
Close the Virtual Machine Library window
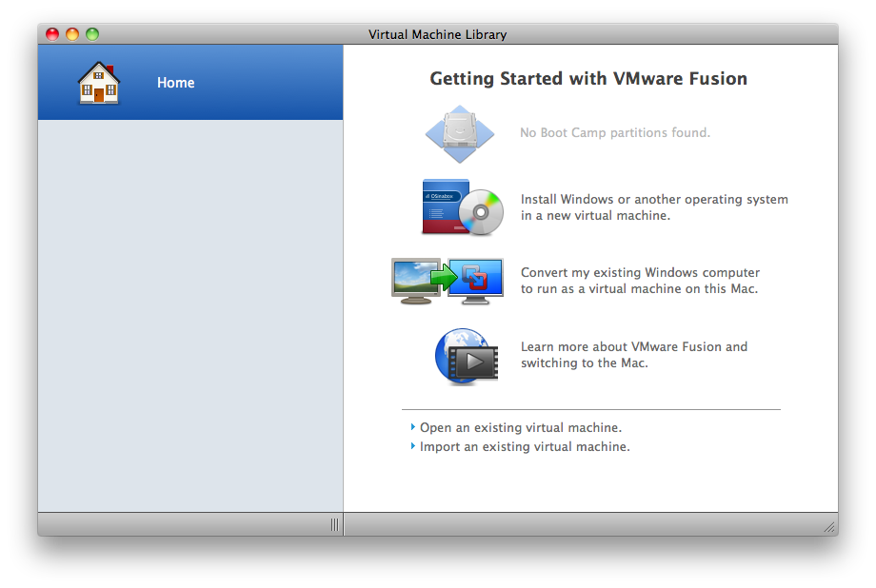[x=52, y=34]
